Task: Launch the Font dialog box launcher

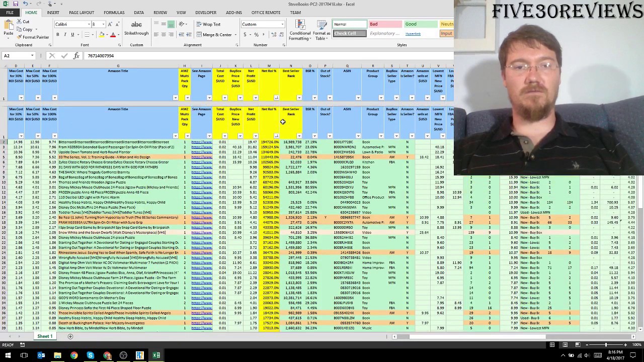Action: [x=119, y=45]
